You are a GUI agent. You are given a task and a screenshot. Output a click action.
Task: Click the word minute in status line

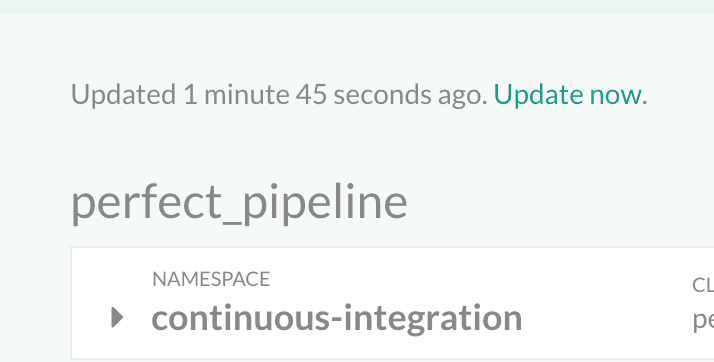[246, 95]
